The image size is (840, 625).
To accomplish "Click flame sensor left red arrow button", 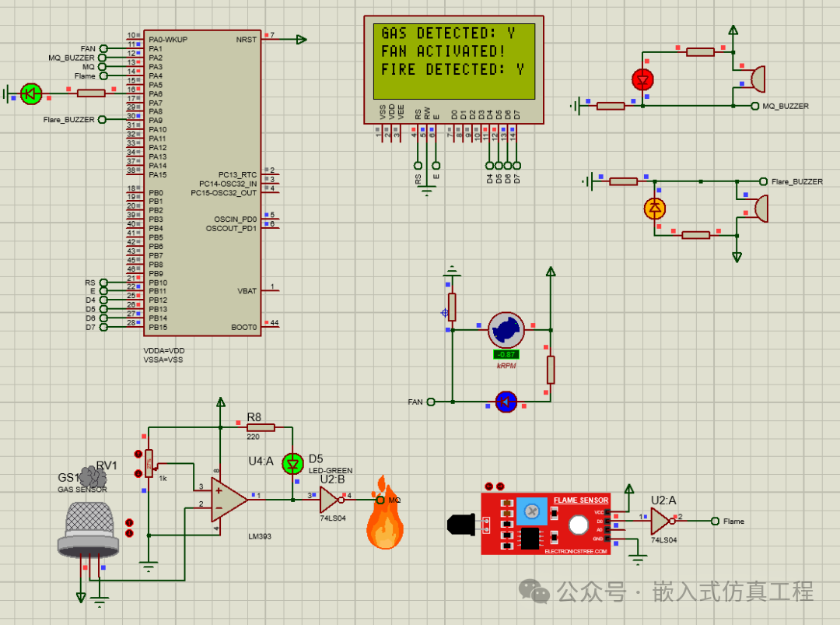I will [488, 486].
